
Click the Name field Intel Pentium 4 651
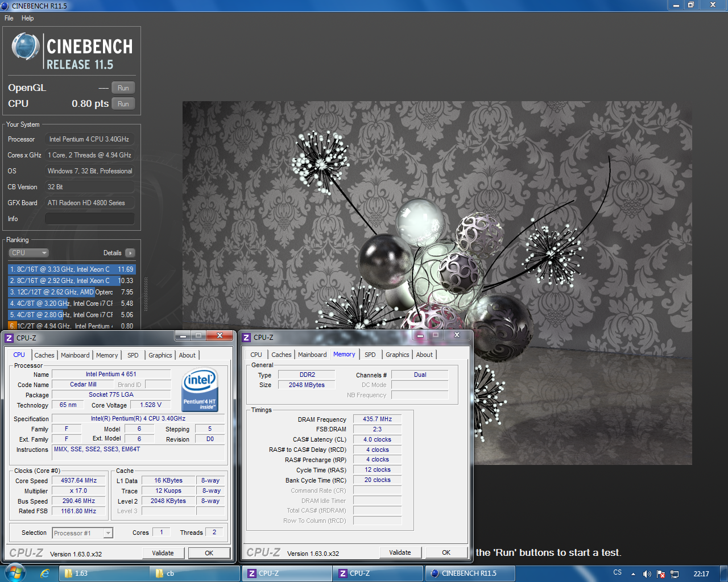pos(111,374)
